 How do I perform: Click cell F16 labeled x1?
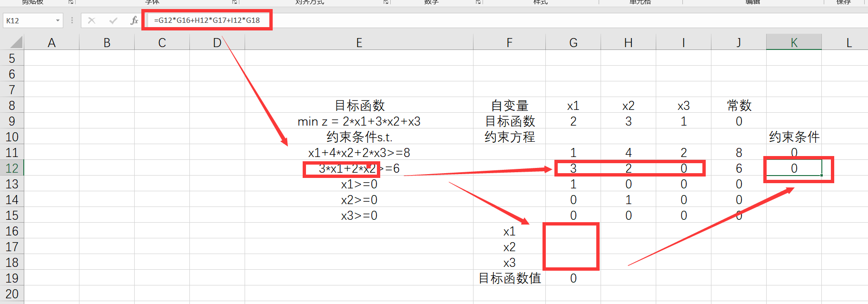coord(510,231)
